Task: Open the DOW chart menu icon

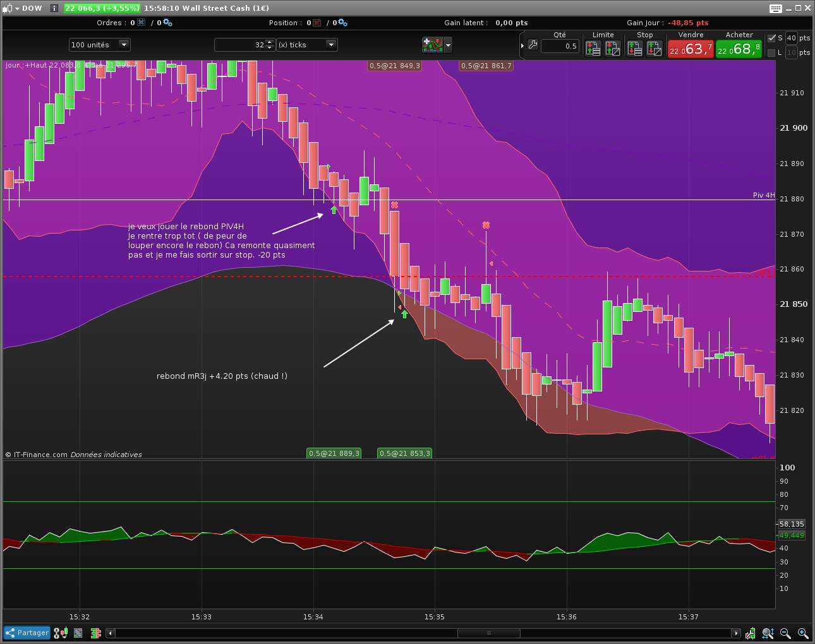Action: point(8,8)
